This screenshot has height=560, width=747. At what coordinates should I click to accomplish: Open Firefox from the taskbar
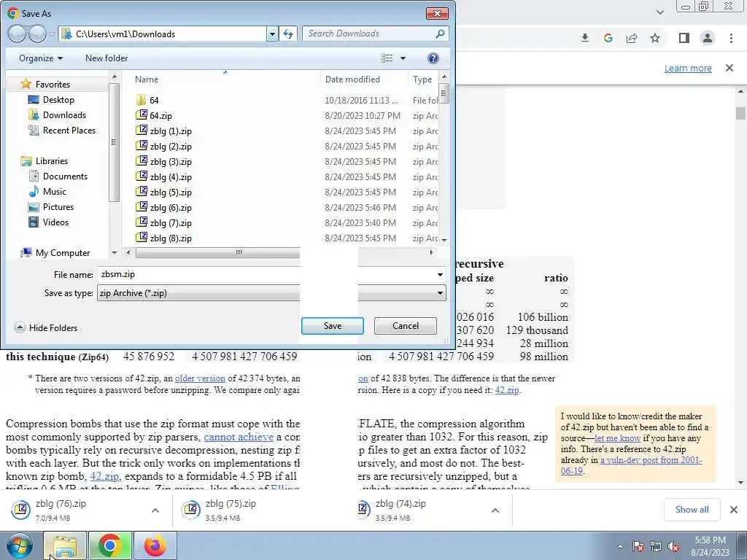pos(155,545)
